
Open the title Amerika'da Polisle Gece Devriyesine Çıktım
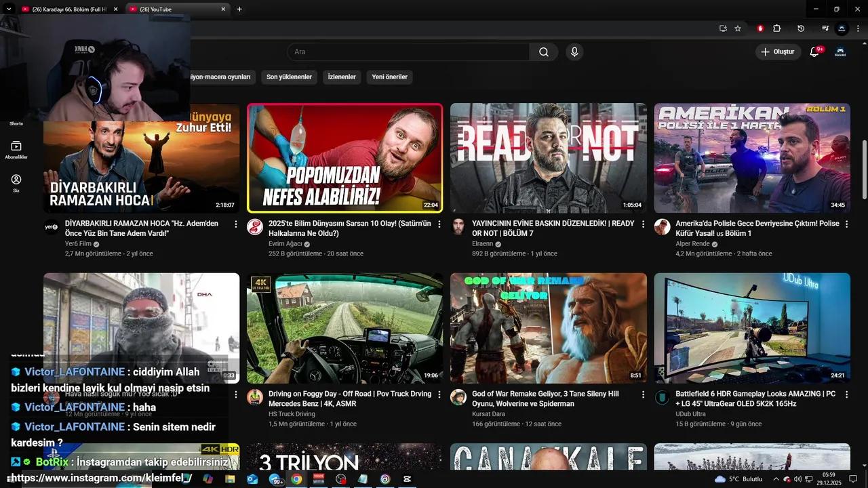(x=757, y=228)
